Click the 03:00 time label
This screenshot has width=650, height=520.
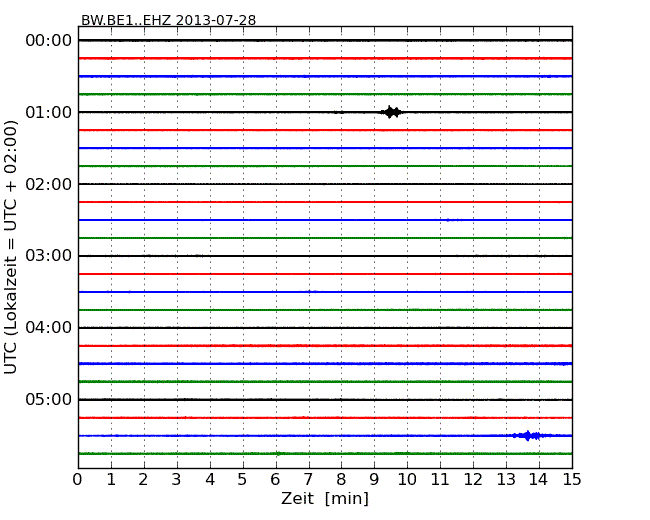(49, 256)
